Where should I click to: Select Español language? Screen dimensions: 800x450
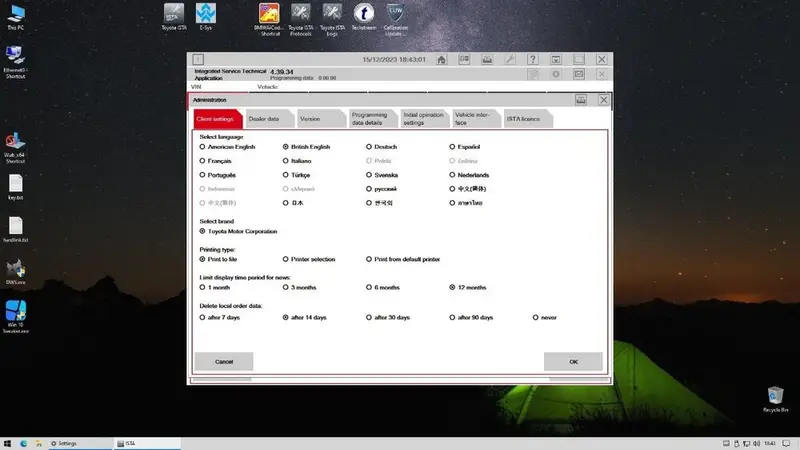[452, 147]
